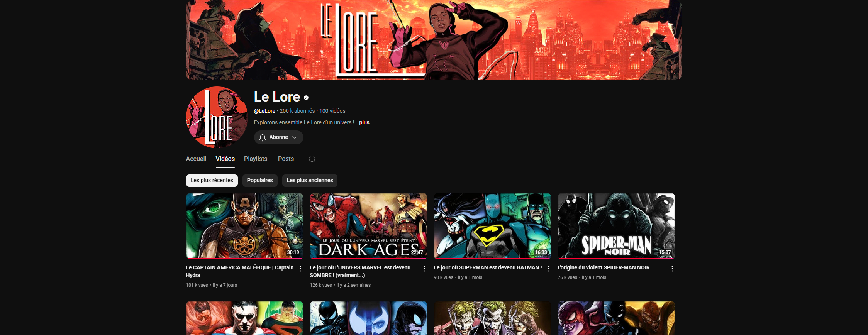
Task: Click the "Le Lore" channel name heading
Action: pyautogui.click(x=277, y=97)
